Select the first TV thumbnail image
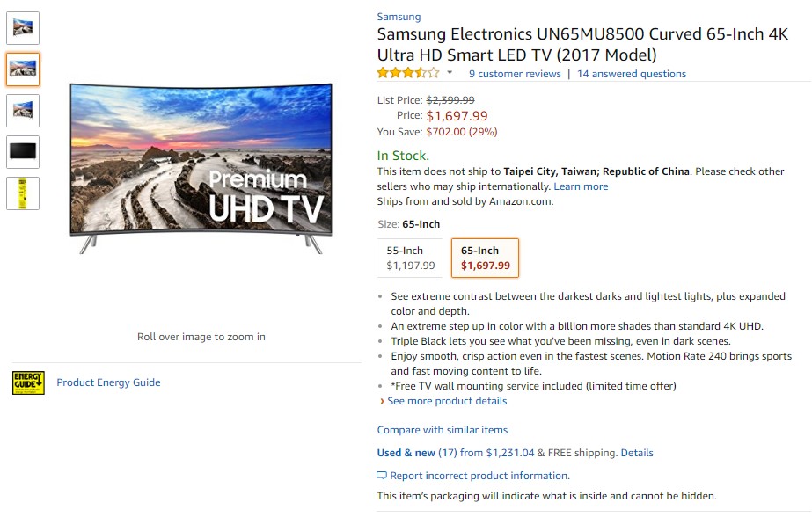Image resolution: width=812 pixels, height=517 pixels. click(x=23, y=27)
